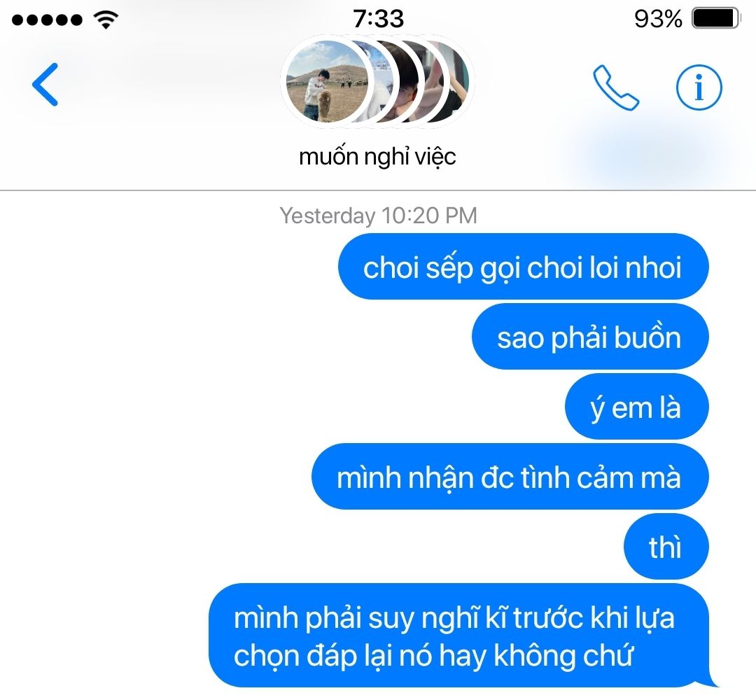Tap the 93% battery percentage text

click(658, 20)
